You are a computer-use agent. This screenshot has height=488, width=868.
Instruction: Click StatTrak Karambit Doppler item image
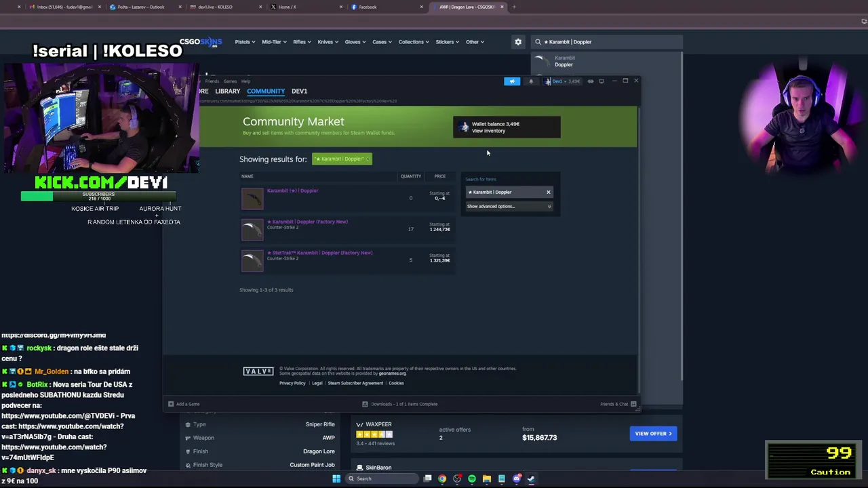(x=252, y=260)
